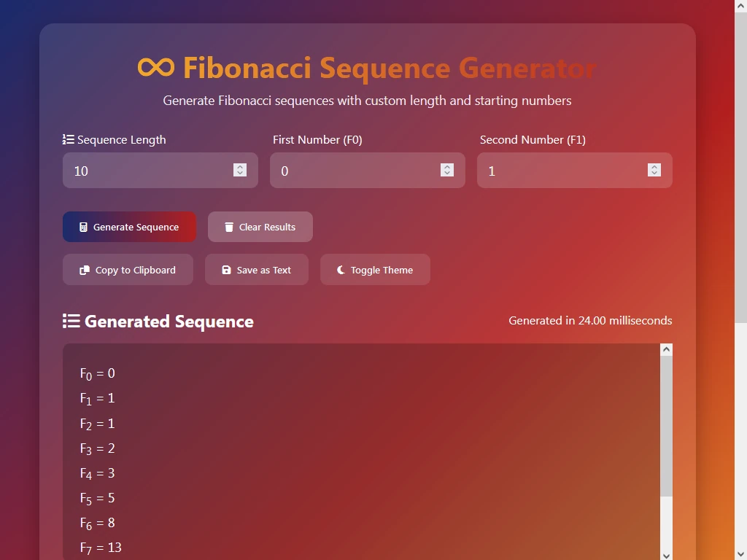Increase Second Number using its stepper arrow
This screenshot has height=560, width=747.
tap(654, 166)
